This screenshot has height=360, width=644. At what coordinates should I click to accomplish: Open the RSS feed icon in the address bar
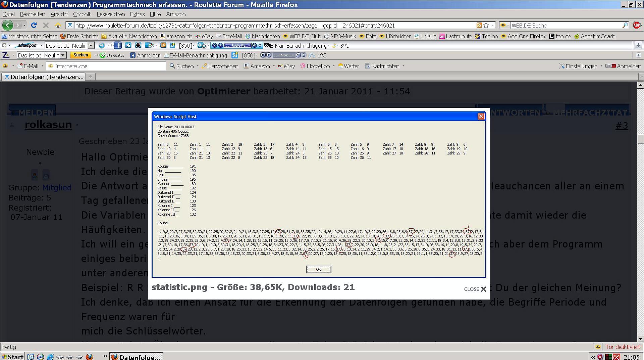click(x=479, y=25)
